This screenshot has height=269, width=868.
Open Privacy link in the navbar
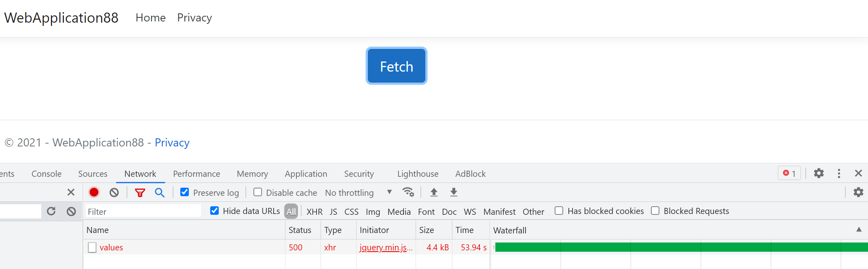[x=194, y=18]
